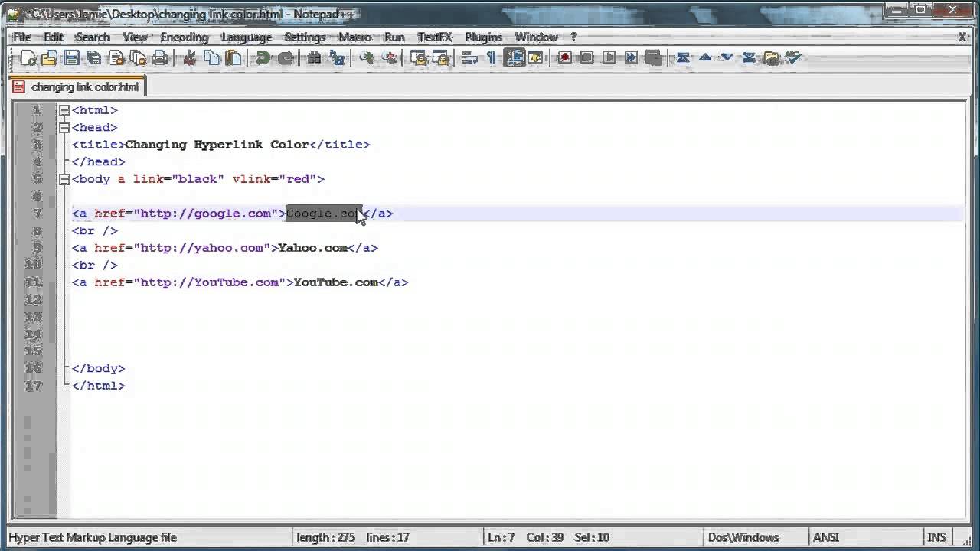
Task: Undo the last edit from the toolbar
Action: [x=263, y=58]
